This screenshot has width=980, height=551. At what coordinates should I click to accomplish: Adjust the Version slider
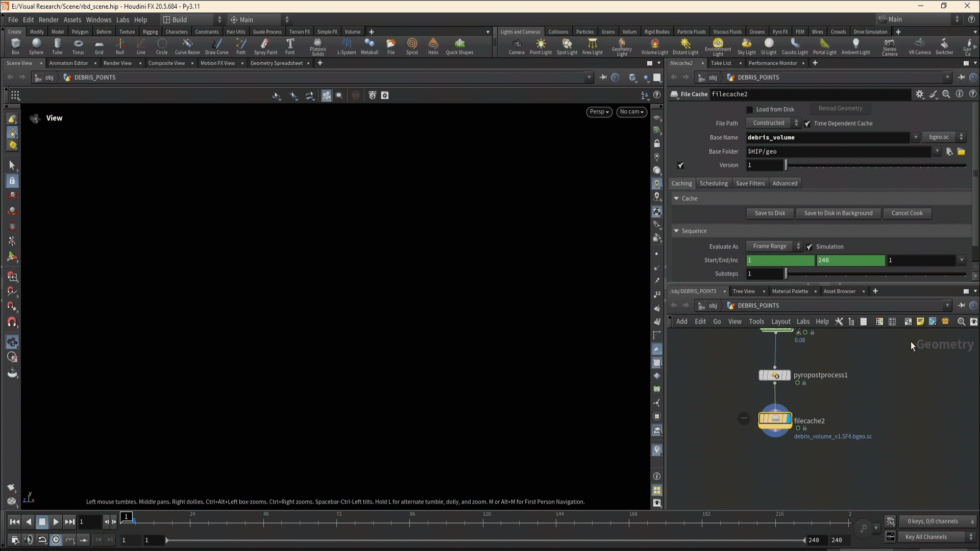[x=787, y=165]
